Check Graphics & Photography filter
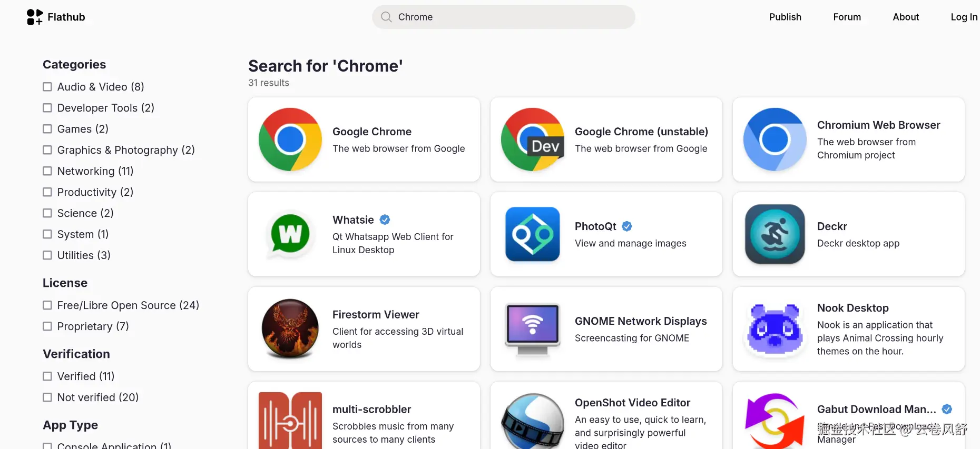 coord(47,150)
